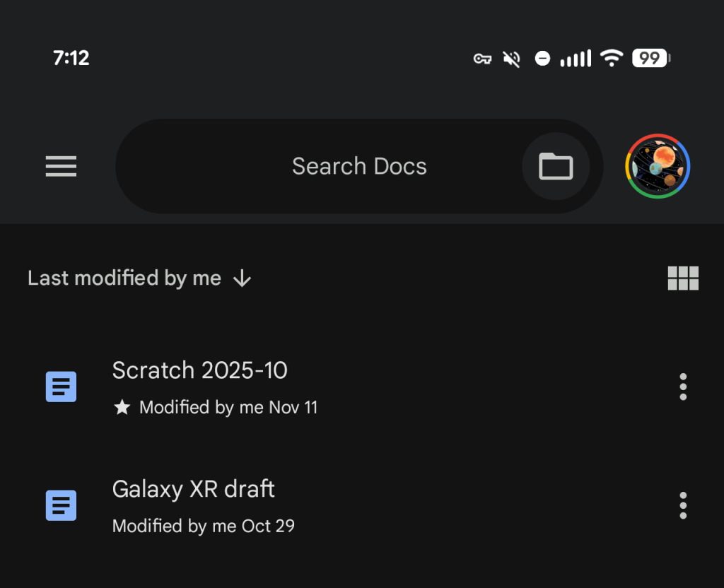
Task: Click the Docs file icon beside Scratch 2025-10
Action: (61, 387)
